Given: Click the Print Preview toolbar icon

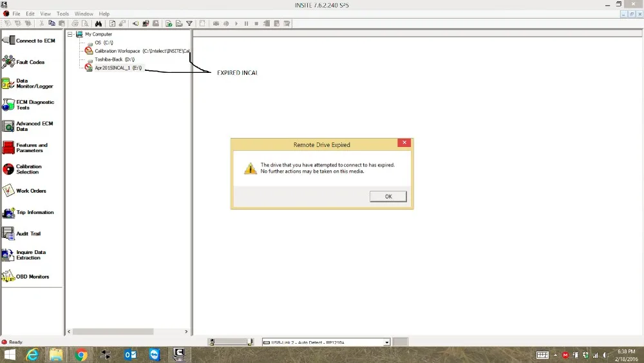Looking at the screenshot, I should (x=85, y=23).
